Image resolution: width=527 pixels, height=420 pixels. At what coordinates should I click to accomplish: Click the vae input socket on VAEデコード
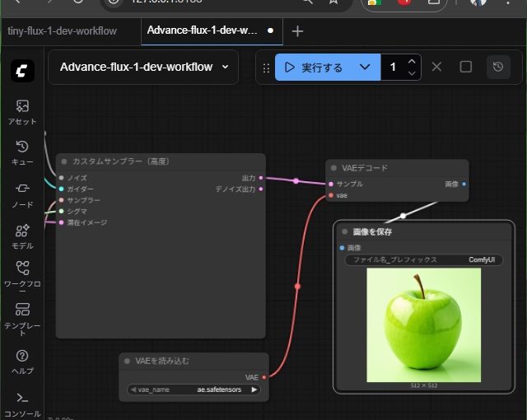[331, 195]
